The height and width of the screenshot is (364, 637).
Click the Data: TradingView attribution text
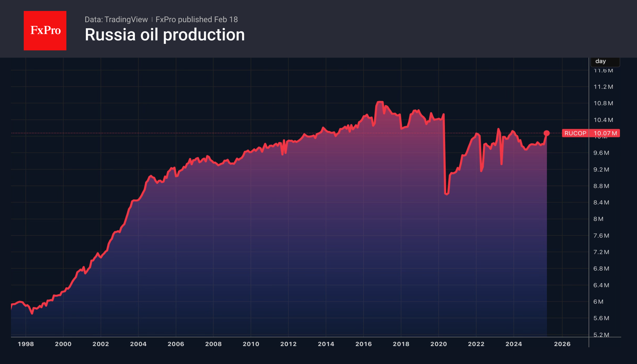click(x=116, y=19)
